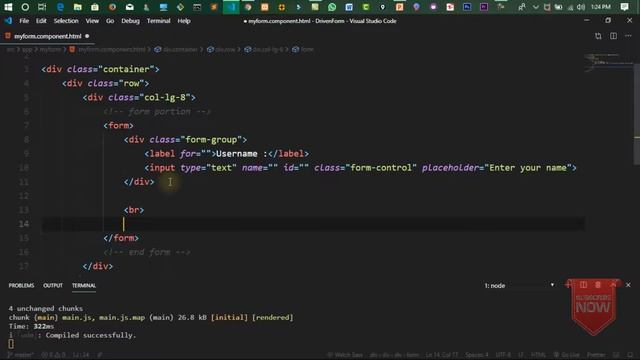Click the active VS Code taskbar icon

click(x=231, y=7)
